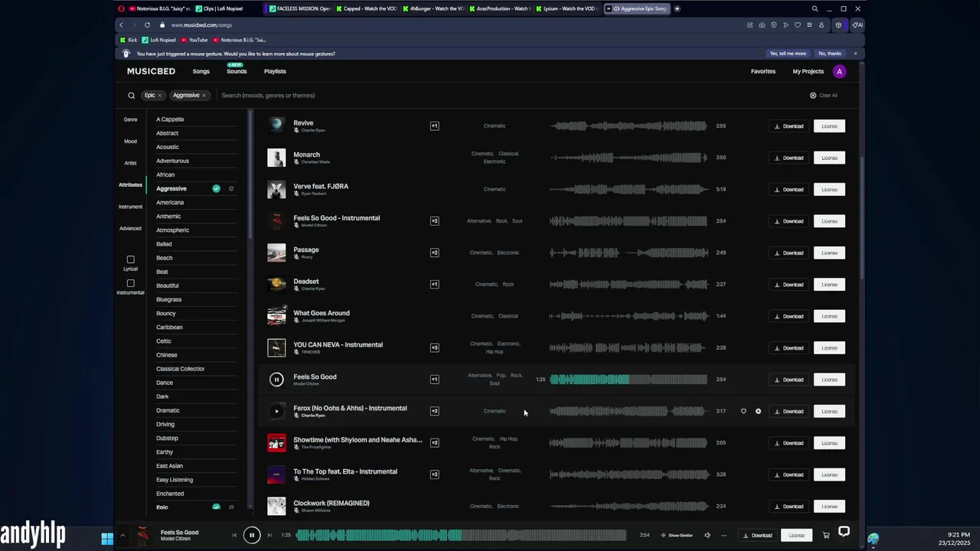Uncheck the Epic attribute checkmark
The height and width of the screenshot is (551, 980).
[x=216, y=507]
